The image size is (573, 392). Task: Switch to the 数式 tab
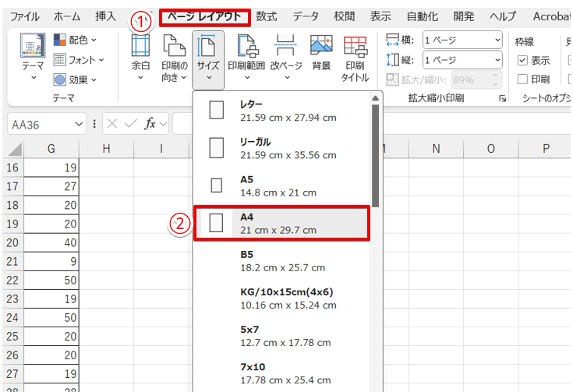(266, 16)
